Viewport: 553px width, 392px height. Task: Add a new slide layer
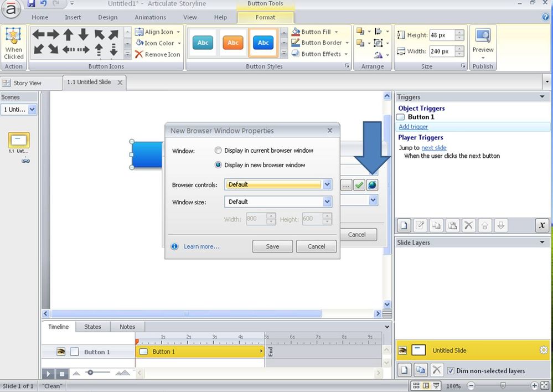click(405, 370)
